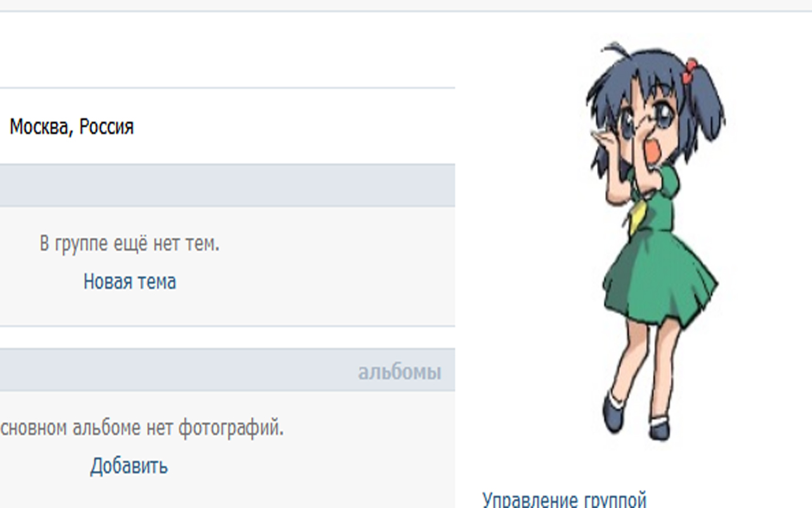Open the "Управление группой" link

tap(565, 500)
